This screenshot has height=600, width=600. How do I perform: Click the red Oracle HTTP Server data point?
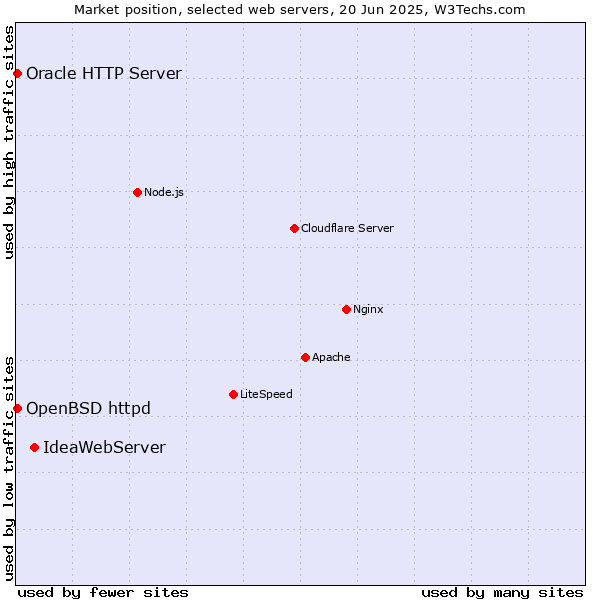click(x=18, y=74)
